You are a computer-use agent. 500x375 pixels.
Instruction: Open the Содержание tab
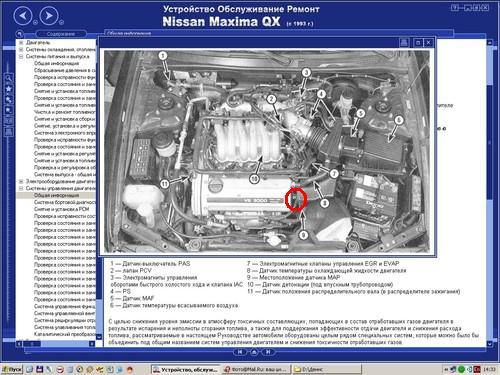coord(61,34)
